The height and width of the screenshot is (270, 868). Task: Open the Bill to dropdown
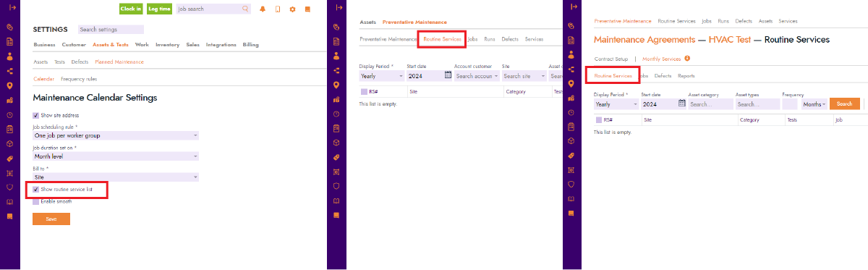coord(116,177)
